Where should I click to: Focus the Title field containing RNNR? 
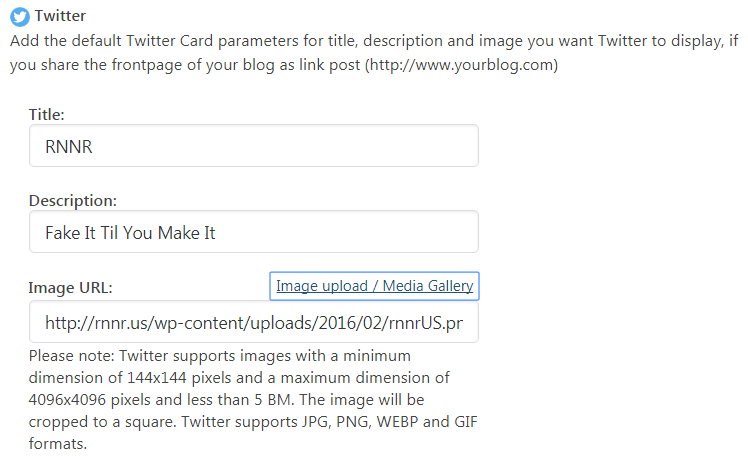(254, 146)
